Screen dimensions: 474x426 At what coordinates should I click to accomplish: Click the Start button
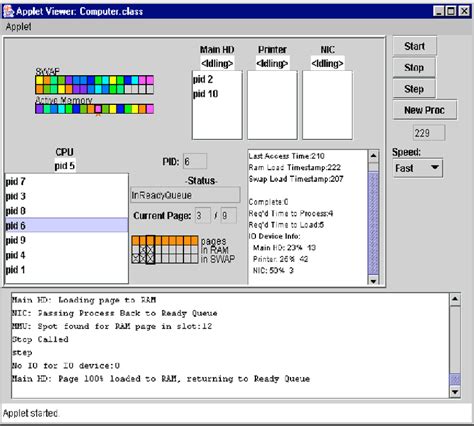pyautogui.click(x=414, y=46)
